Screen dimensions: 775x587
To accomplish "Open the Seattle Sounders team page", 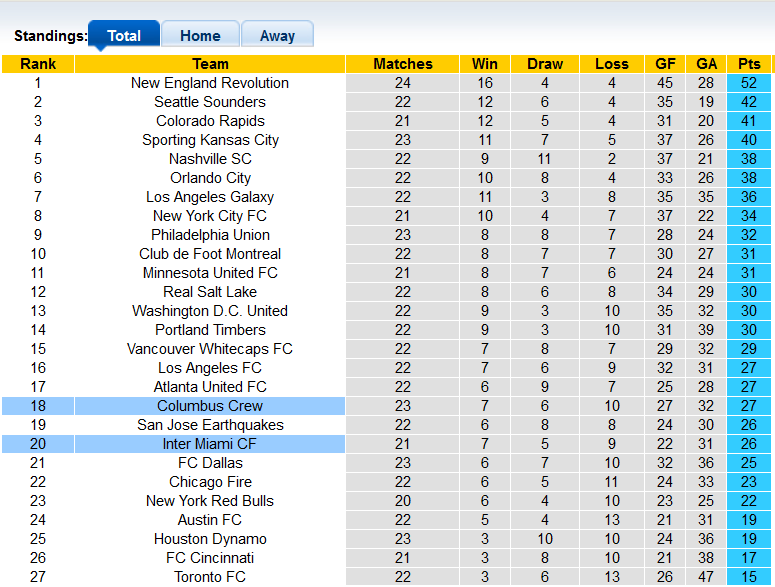I will pos(210,102).
